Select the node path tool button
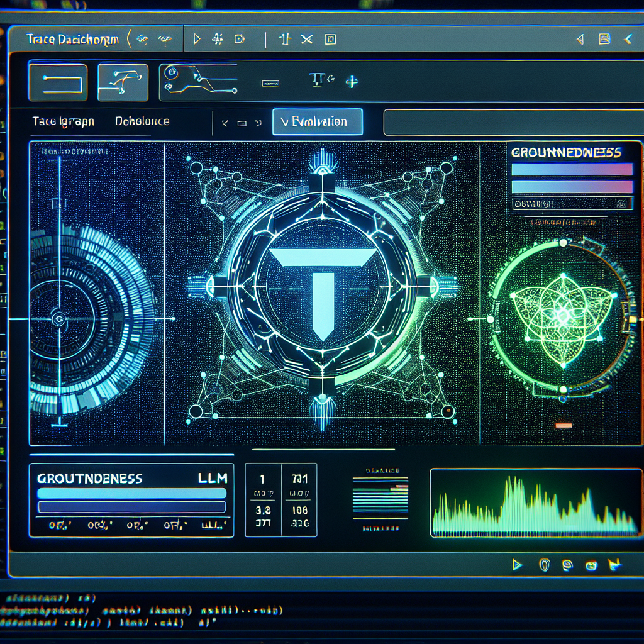Image resolution: width=644 pixels, height=644 pixels. click(x=123, y=82)
